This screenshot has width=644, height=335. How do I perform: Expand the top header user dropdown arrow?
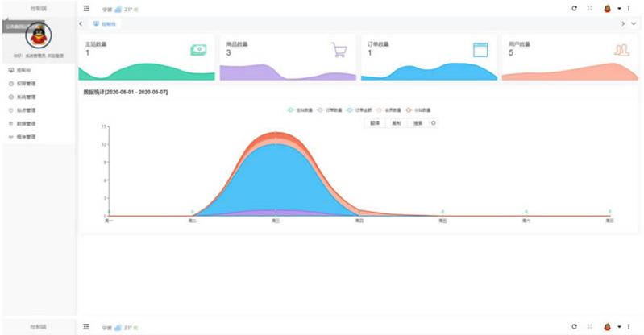(619, 9)
